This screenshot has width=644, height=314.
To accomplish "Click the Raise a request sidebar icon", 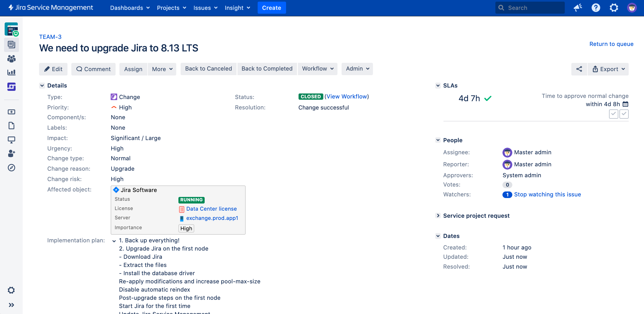I will [x=11, y=112].
